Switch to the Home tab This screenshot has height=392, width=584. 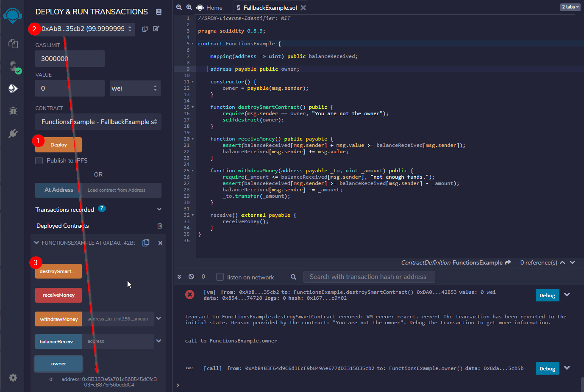210,8
